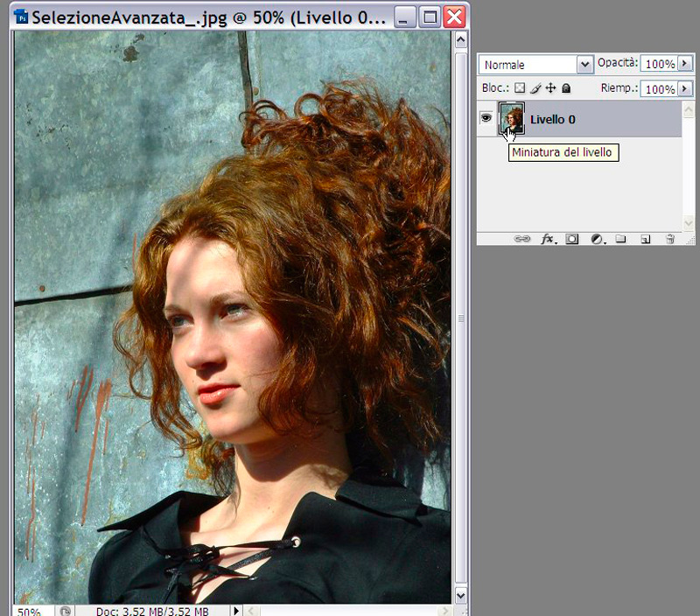Click the Livello 0 layer thumbnail
Image resolution: width=700 pixels, height=616 pixels.
click(x=511, y=118)
